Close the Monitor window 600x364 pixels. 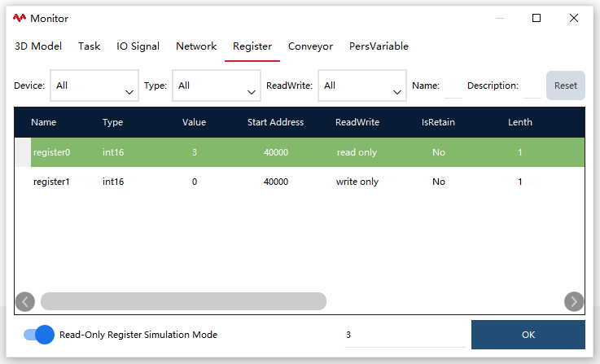click(574, 18)
